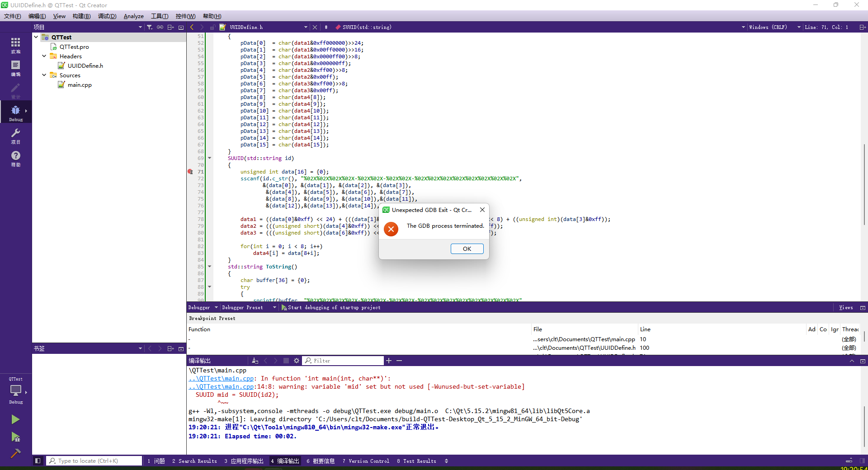The width and height of the screenshot is (868, 470).
Task: Stop build square icon in compile output
Action: [x=286, y=361]
